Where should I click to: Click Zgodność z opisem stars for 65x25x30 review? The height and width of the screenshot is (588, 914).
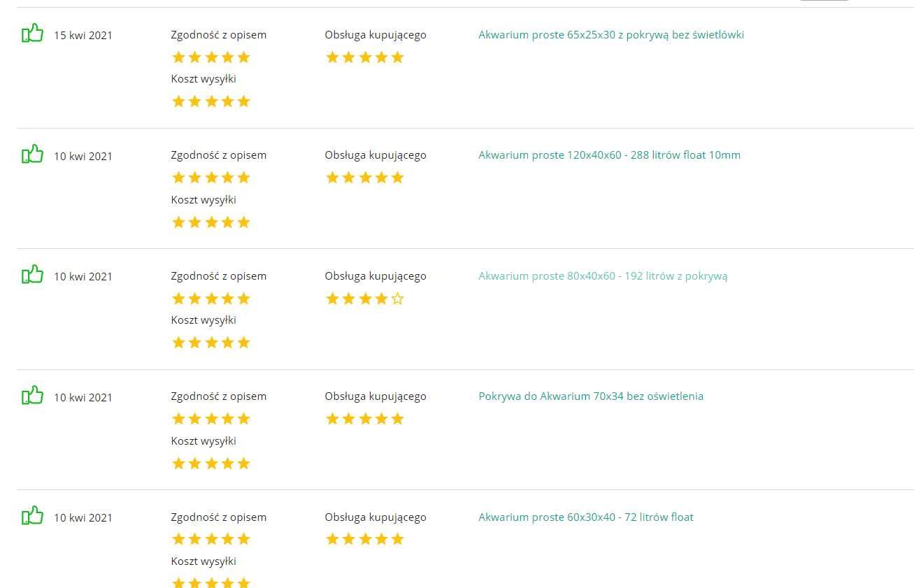point(211,57)
